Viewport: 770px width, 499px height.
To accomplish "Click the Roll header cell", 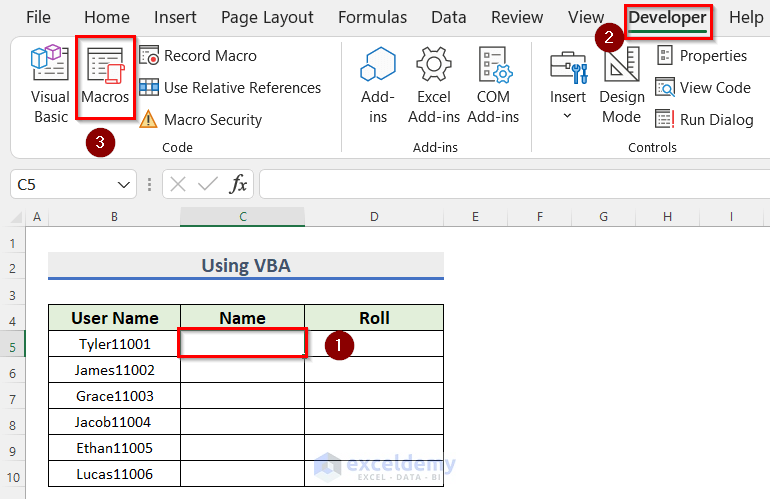I will (x=374, y=318).
